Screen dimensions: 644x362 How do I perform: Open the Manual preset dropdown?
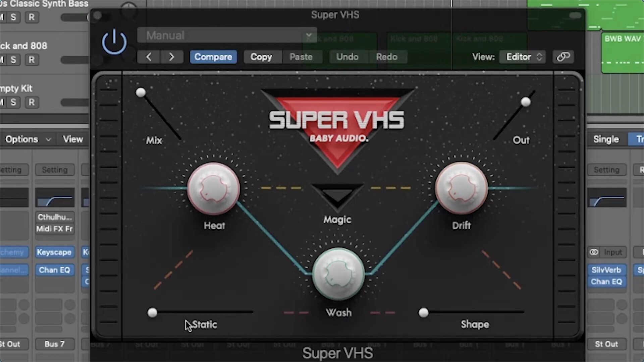point(227,35)
